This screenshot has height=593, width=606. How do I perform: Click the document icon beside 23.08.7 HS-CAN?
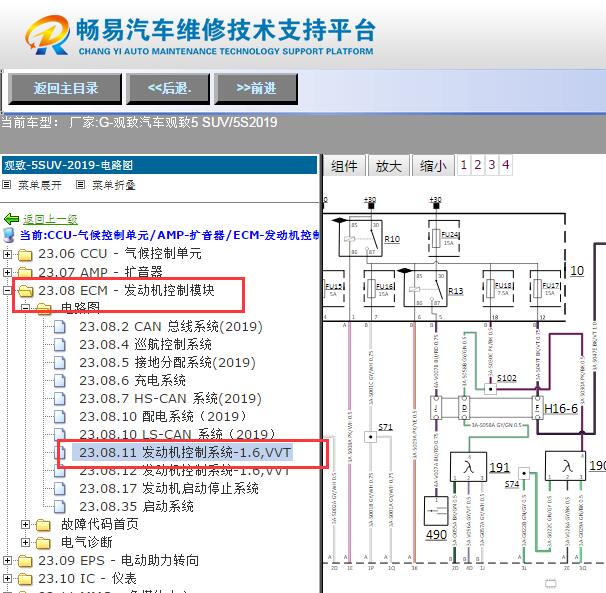60,399
